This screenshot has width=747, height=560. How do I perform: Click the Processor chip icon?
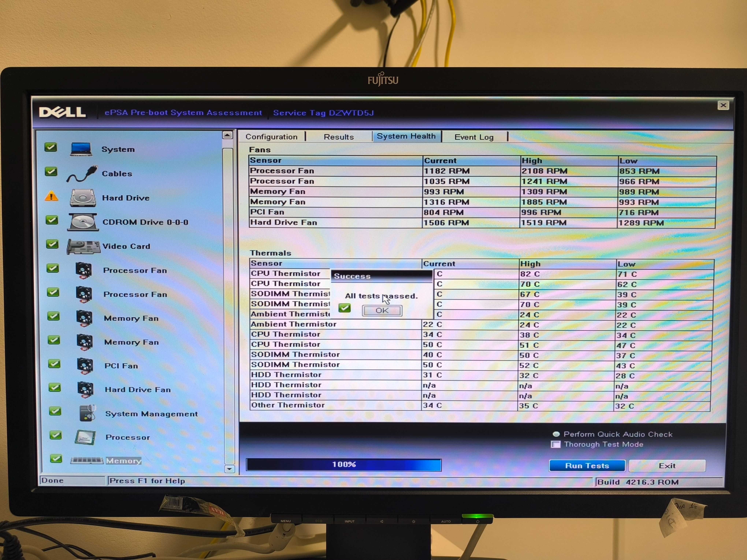[85, 437]
